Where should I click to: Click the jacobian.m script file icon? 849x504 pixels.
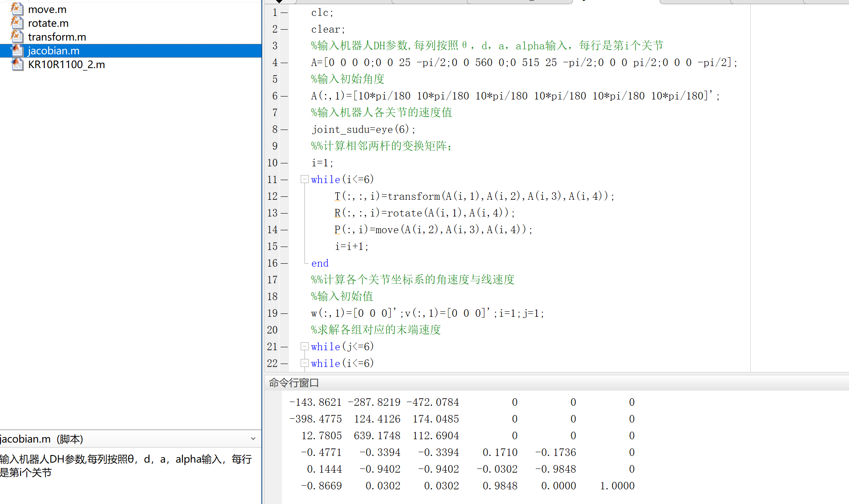point(17,50)
